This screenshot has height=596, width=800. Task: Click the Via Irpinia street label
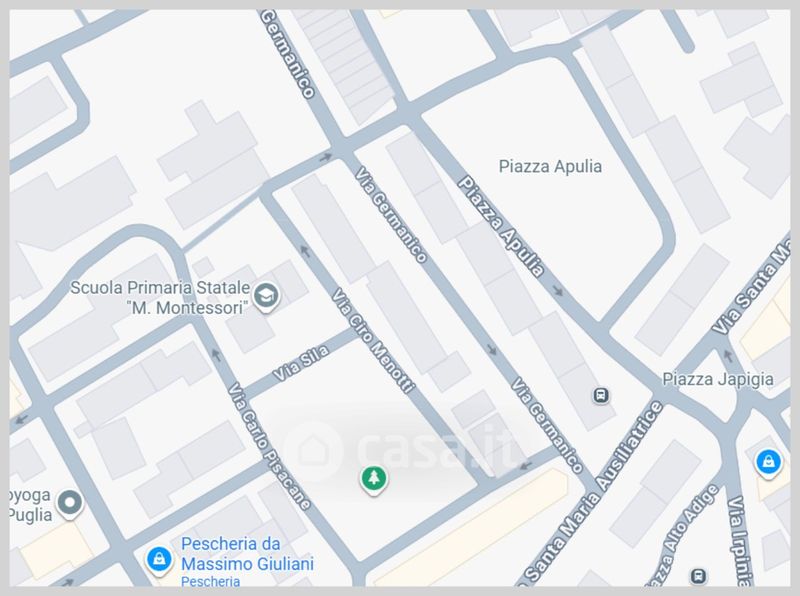click(x=739, y=541)
